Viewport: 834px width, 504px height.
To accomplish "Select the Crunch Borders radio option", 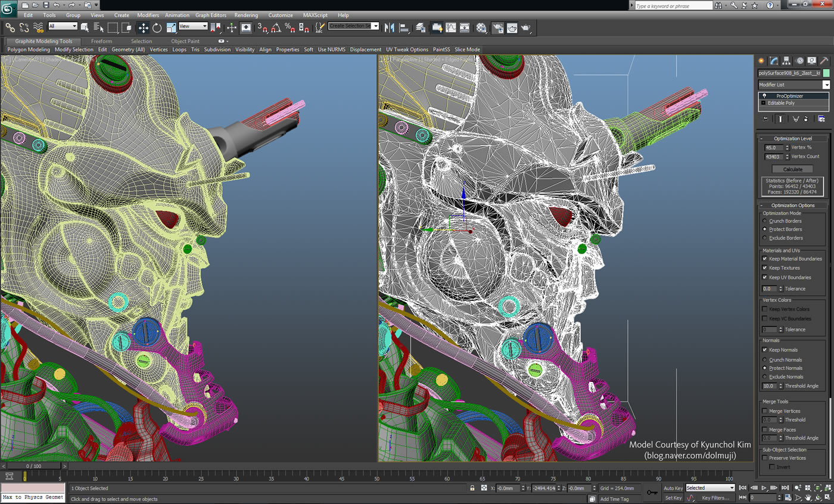I will coord(765,221).
